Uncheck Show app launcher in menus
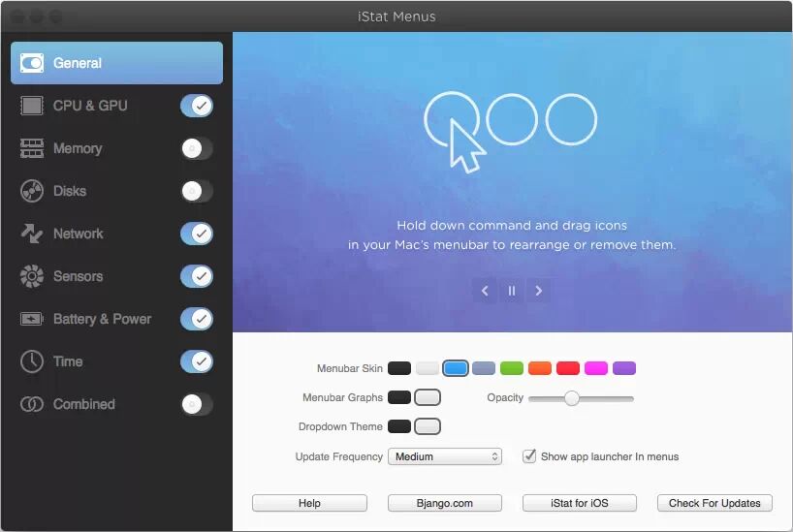This screenshot has width=793, height=532. pos(529,456)
